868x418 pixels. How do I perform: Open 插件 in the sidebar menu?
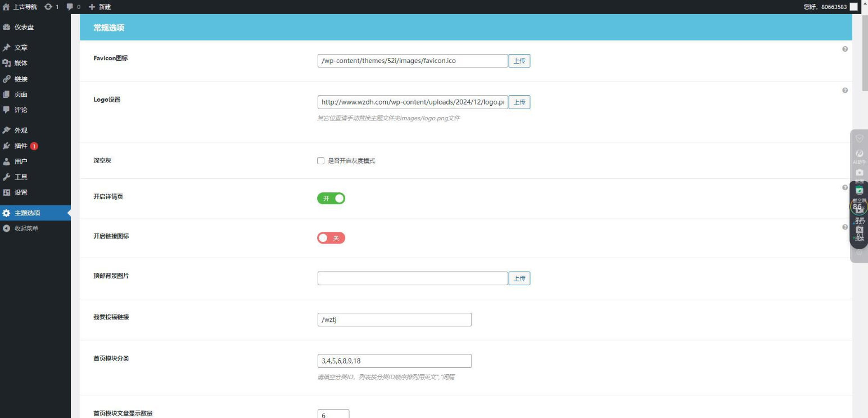[x=21, y=146]
